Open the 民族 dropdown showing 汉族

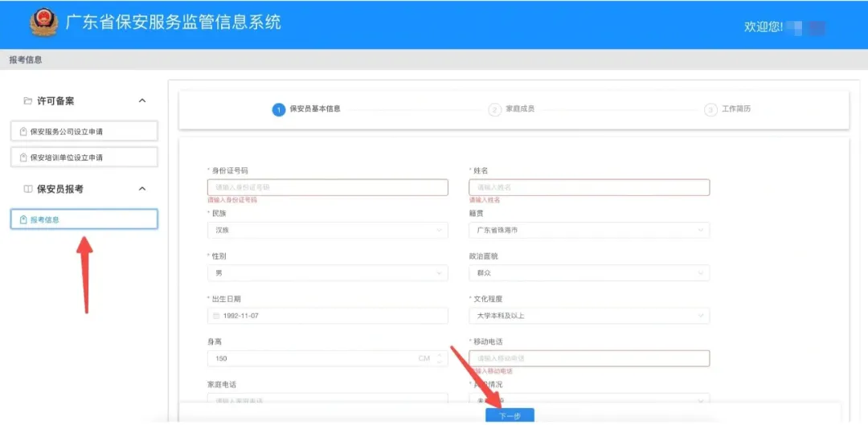[x=328, y=231]
